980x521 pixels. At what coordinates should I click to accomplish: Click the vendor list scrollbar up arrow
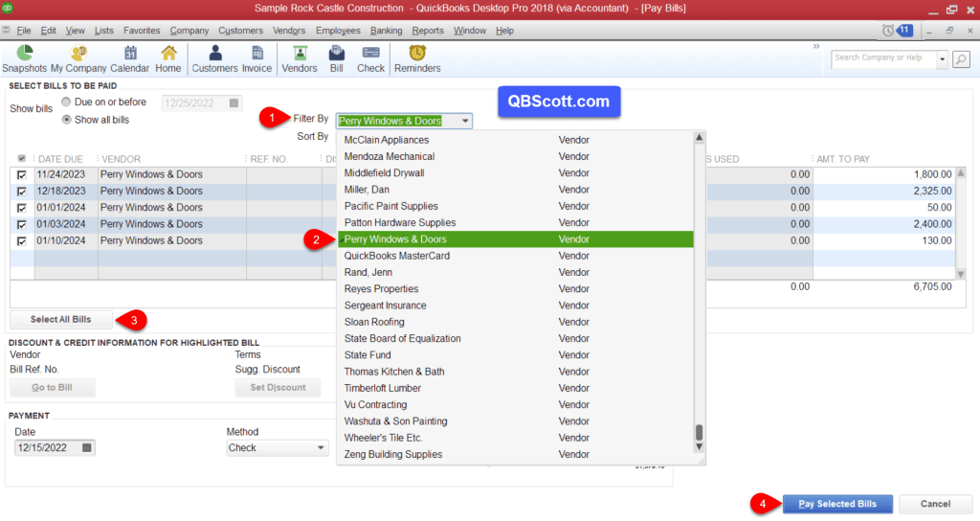pos(700,137)
